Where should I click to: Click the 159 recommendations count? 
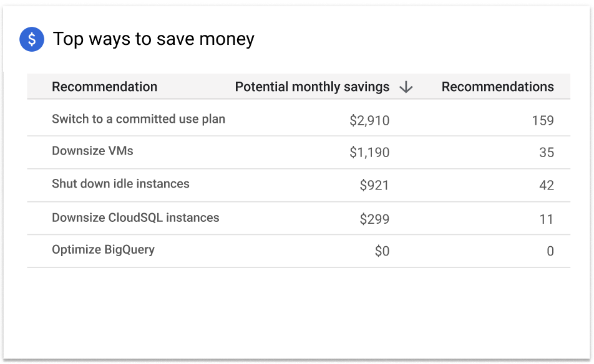click(x=545, y=120)
